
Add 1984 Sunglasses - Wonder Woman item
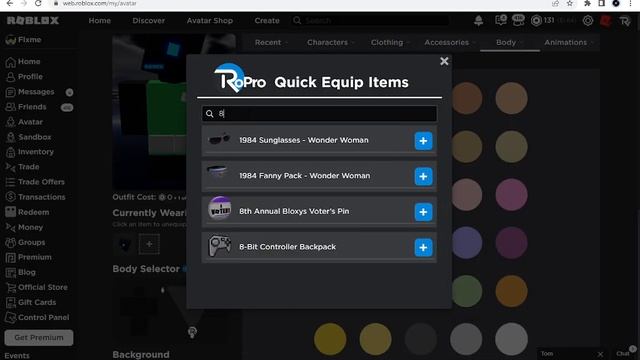coord(423,141)
